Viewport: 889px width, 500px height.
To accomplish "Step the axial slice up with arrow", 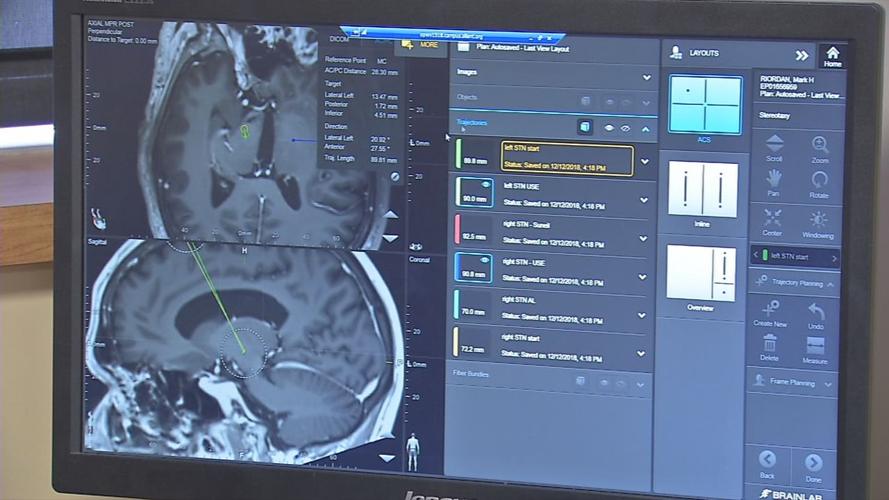I will [x=390, y=215].
